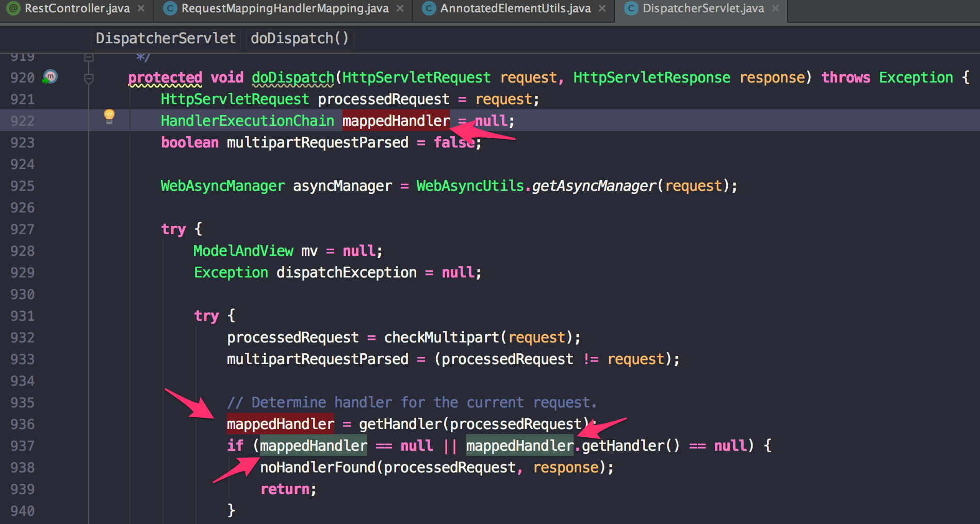The height and width of the screenshot is (524, 980).
Task: Click the return keyword on line 939
Action: (285, 489)
